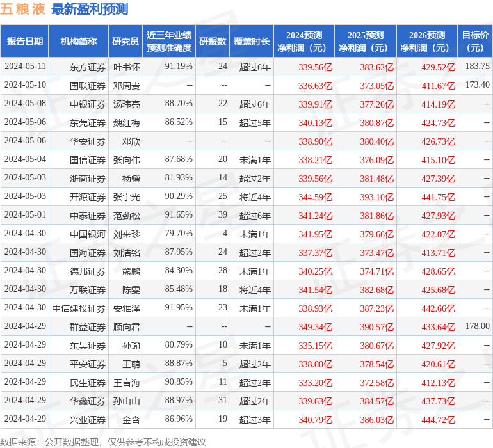The width and height of the screenshot is (493, 448).
Task: Click report date 2024-05-01
Action: click(25, 214)
